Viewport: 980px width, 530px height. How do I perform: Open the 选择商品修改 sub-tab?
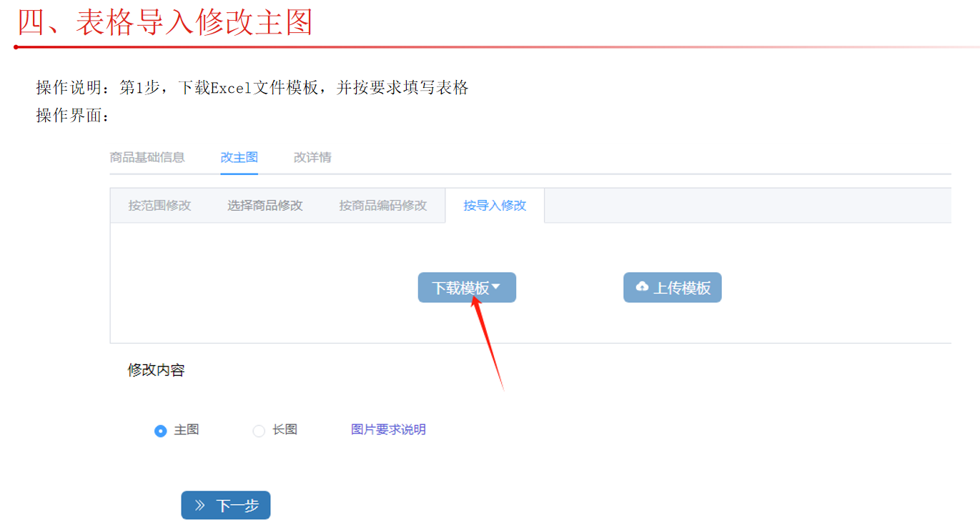(265, 206)
